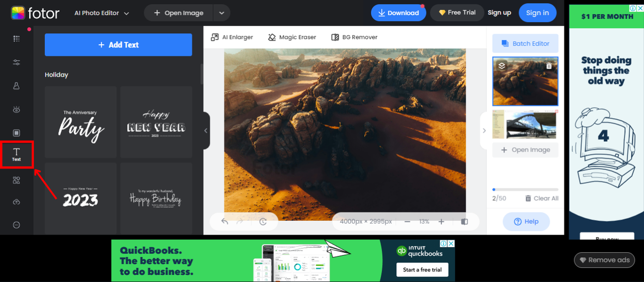The height and width of the screenshot is (282, 644).
Task: Click the Holiday section heading
Action: tap(56, 75)
